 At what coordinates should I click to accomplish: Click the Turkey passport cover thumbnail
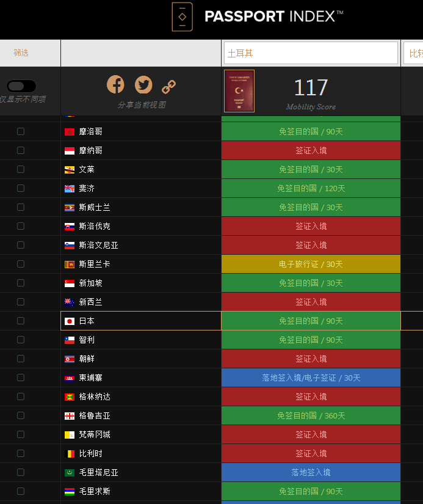tap(239, 91)
